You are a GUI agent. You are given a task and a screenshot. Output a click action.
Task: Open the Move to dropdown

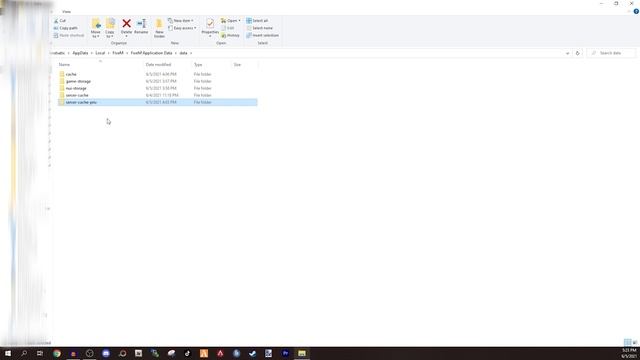96,28
